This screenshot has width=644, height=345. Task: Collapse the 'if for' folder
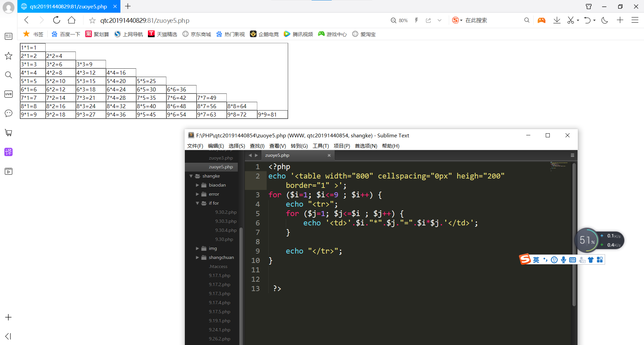tap(197, 203)
